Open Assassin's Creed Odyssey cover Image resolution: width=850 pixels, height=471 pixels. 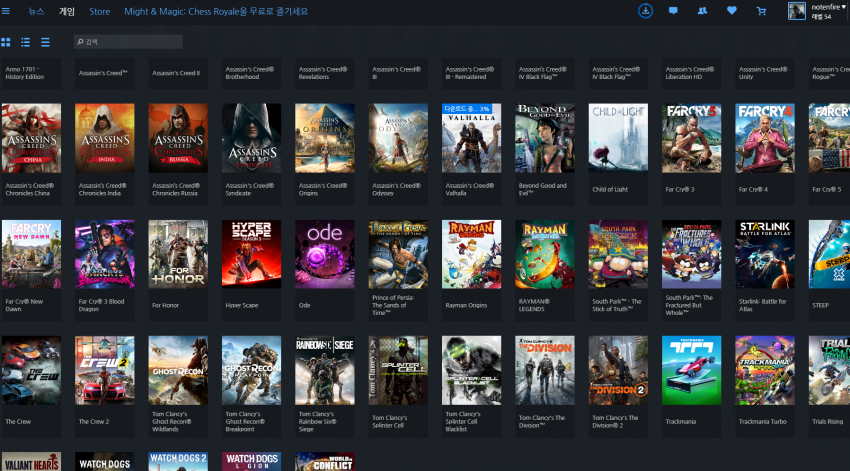[x=398, y=138]
